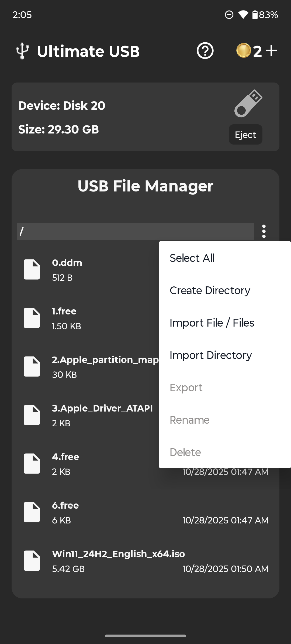Choose Import File / Files
The width and height of the screenshot is (291, 644).
point(212,323)
